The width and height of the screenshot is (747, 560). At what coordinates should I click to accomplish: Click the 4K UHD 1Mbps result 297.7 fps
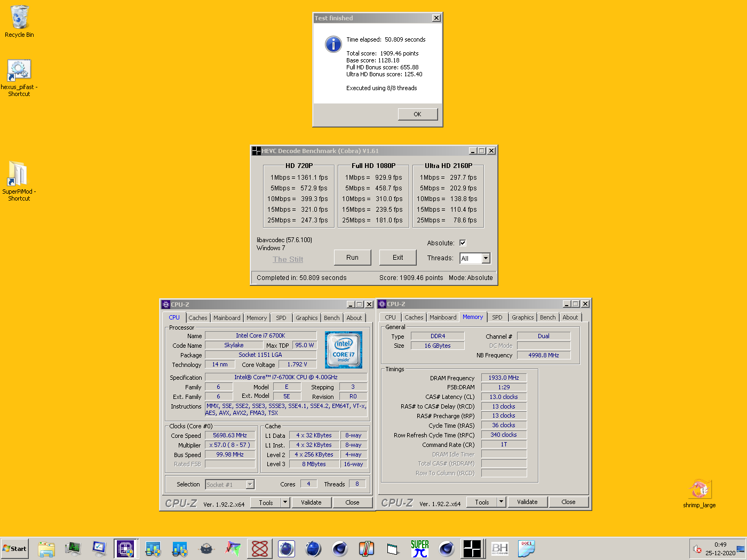(463, 178)
